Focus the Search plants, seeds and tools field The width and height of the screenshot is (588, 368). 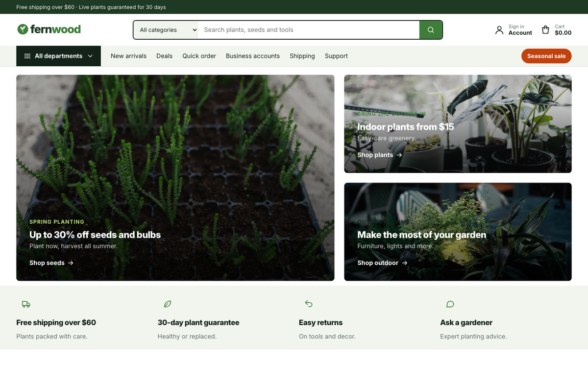(x=308, y=30)
